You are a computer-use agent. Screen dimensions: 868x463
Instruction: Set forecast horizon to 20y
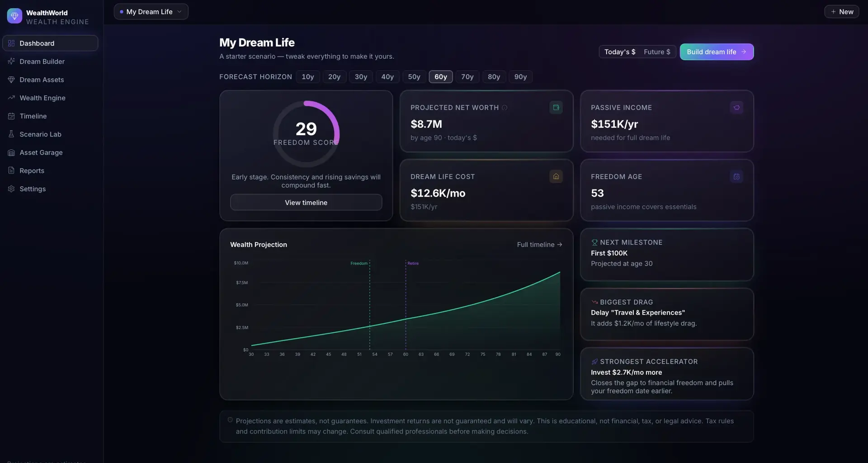[335, 77]
